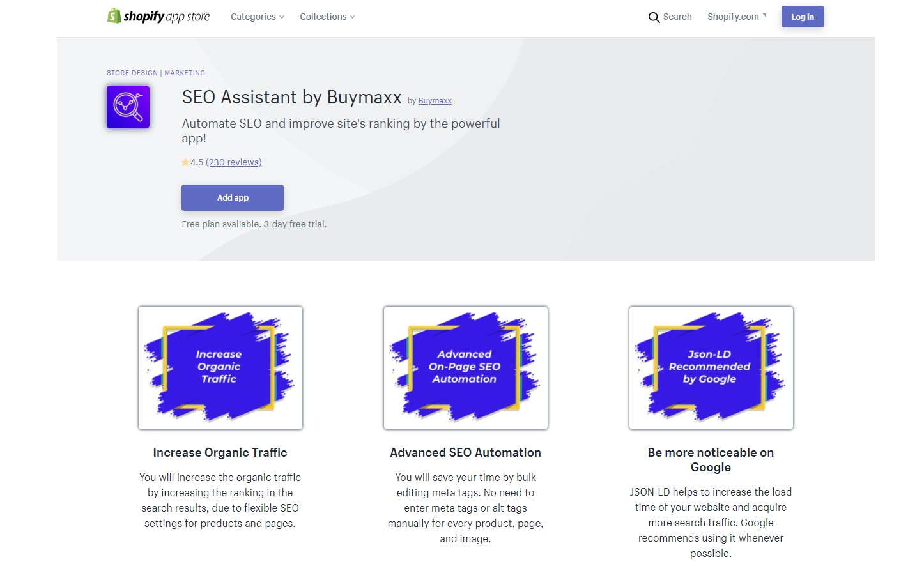Screen dimensions: 924x580
Task: Click the 'You will increase the organic traffic' paragraph
Action: pyautogui.click(x=220, y=500)
